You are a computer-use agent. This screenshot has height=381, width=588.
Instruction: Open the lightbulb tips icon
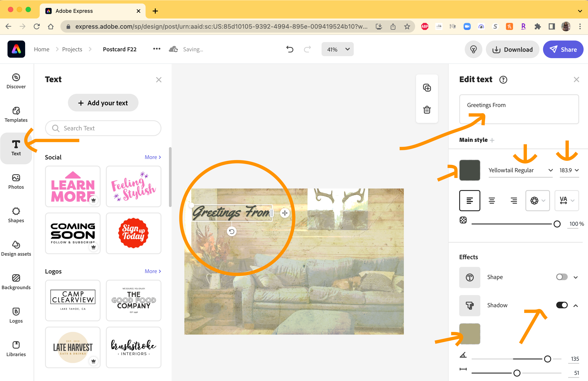(473, 49)
